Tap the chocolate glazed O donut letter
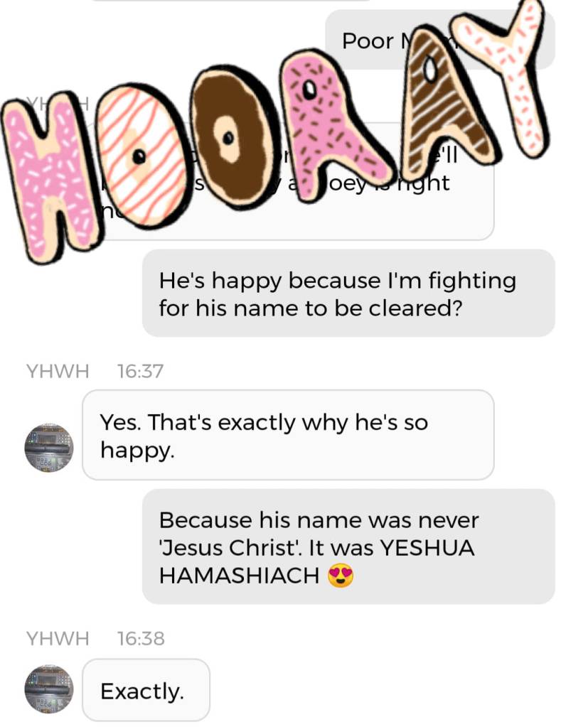The height and width of the screenshot is (727, 588). [228, 138]
